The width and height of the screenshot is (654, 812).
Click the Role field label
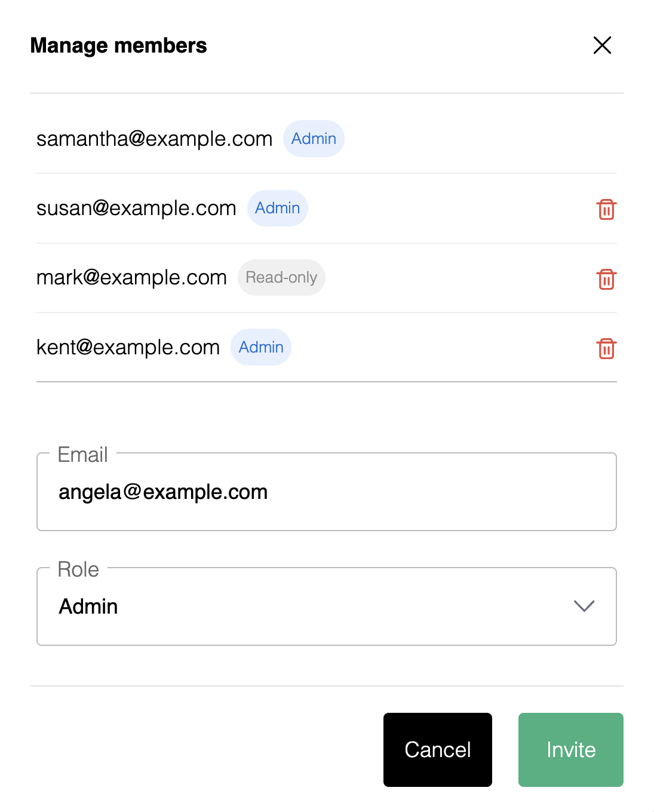[78, 569]
